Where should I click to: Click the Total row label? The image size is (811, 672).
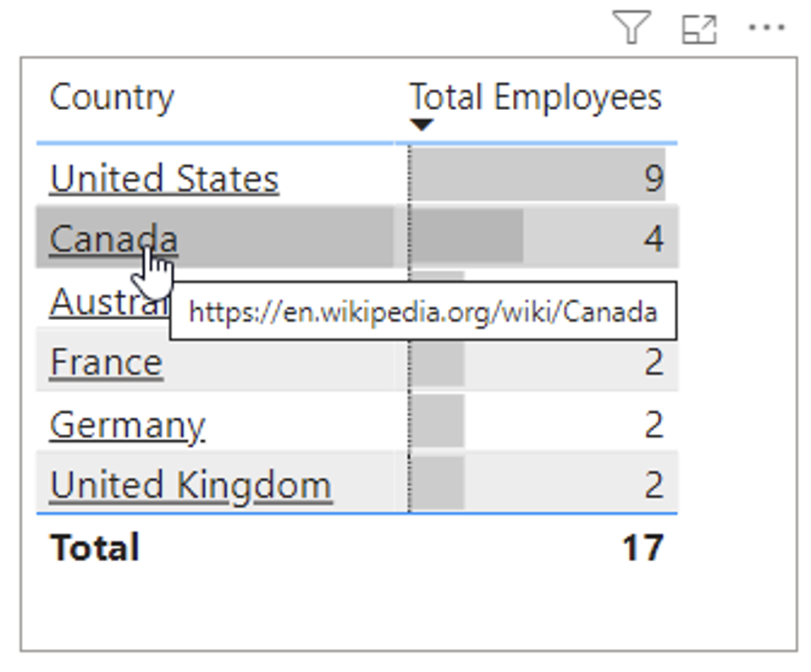[x=95, y=548]
